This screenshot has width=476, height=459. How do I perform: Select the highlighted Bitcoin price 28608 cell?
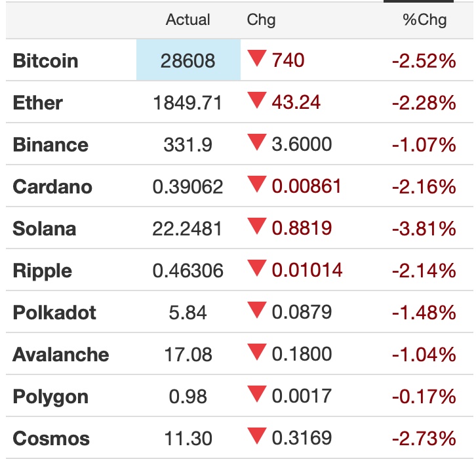click(x=188, y=61)
